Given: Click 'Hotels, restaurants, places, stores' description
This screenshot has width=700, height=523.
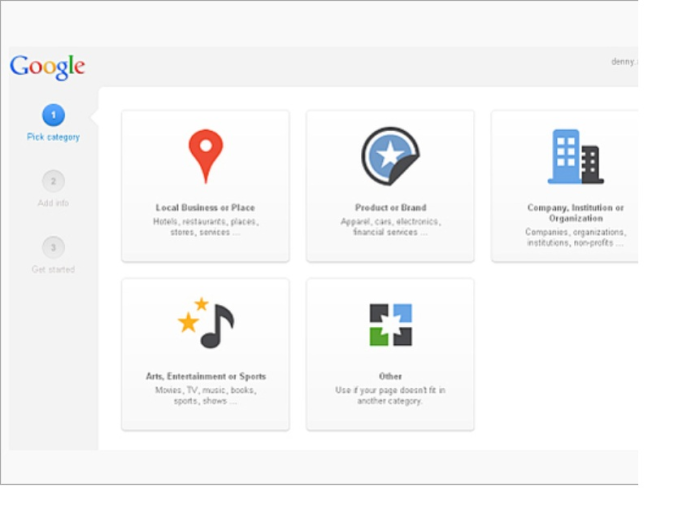Looking at the screenshot, I should coord(205,227).
